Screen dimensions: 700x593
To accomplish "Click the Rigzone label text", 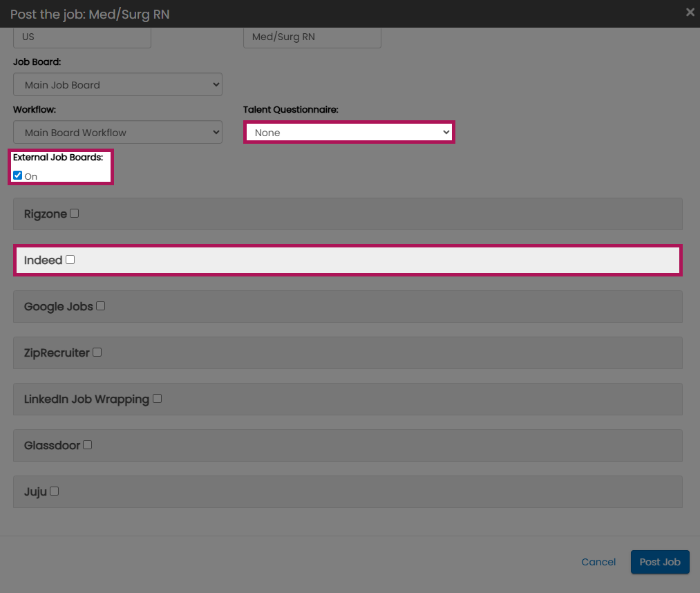I will (46, 214).
